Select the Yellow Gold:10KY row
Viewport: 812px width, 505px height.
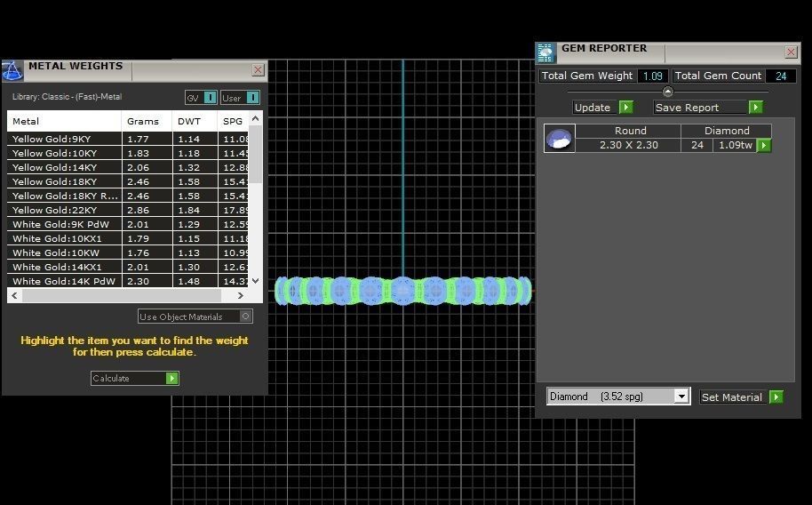[128, 153]
